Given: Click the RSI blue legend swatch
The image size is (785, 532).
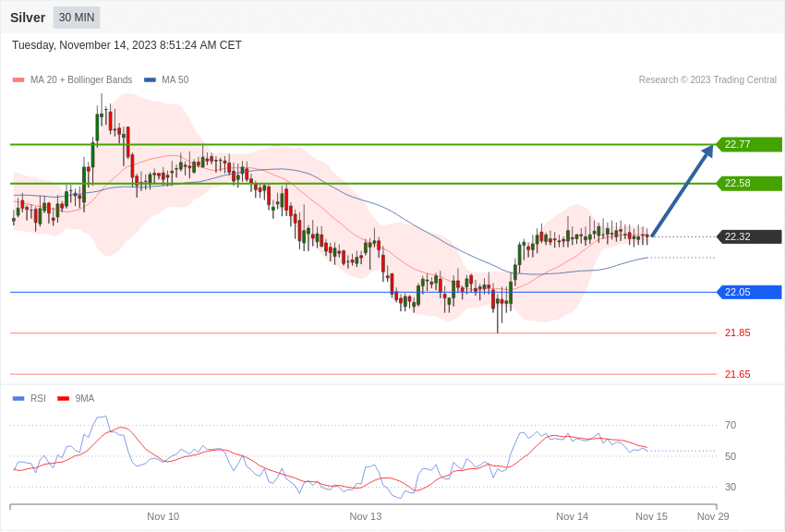Looking at the screenshot, I should 18,399.
